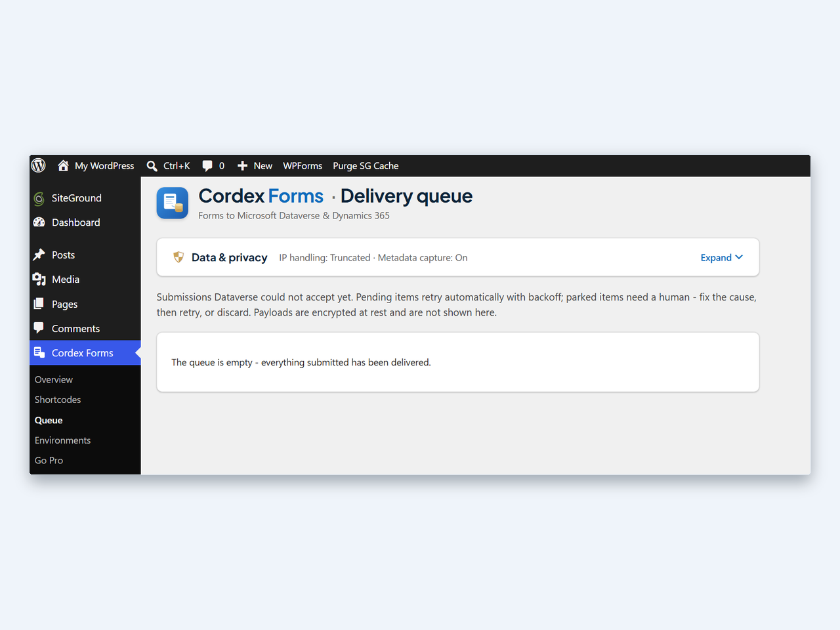Screen dimensions: 840x630
Task: Click the chevron next to Expand
Action: coord(739,257)
